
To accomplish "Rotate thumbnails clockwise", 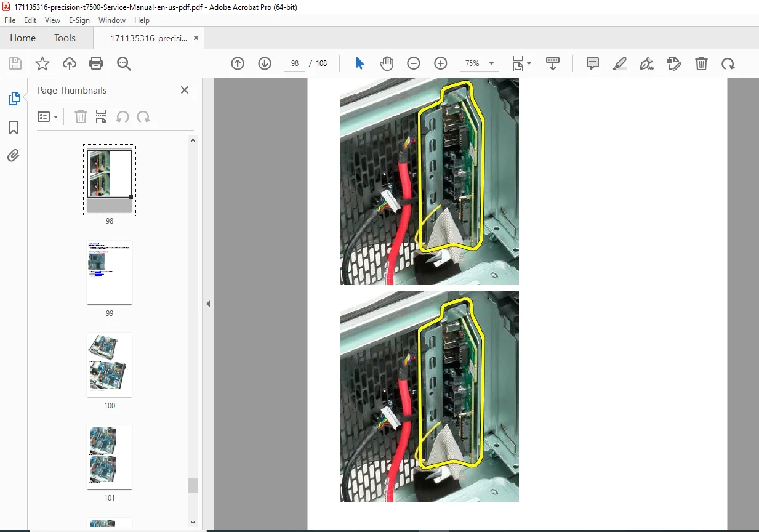I will pos(143,117).
